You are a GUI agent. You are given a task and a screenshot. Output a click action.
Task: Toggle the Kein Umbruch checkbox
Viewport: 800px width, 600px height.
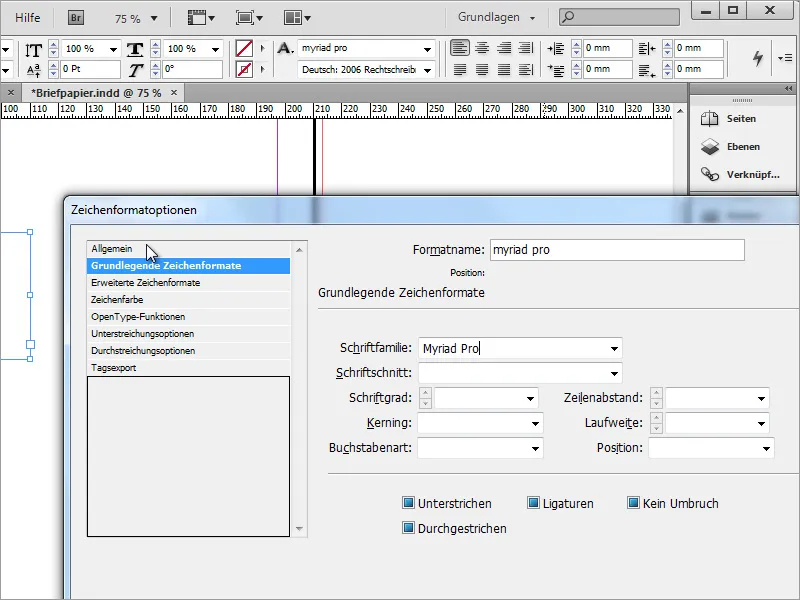(633, 503)
